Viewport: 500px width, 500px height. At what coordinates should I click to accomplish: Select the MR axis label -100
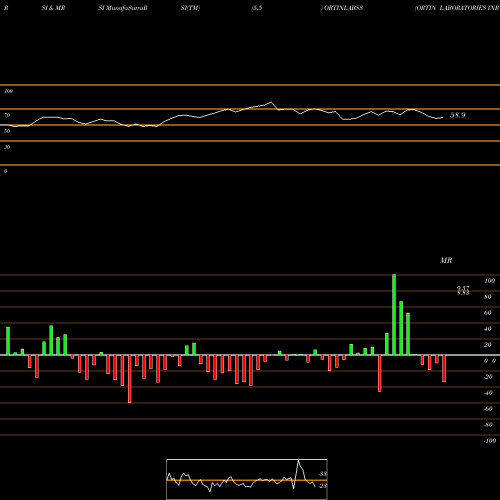(490, 441)
